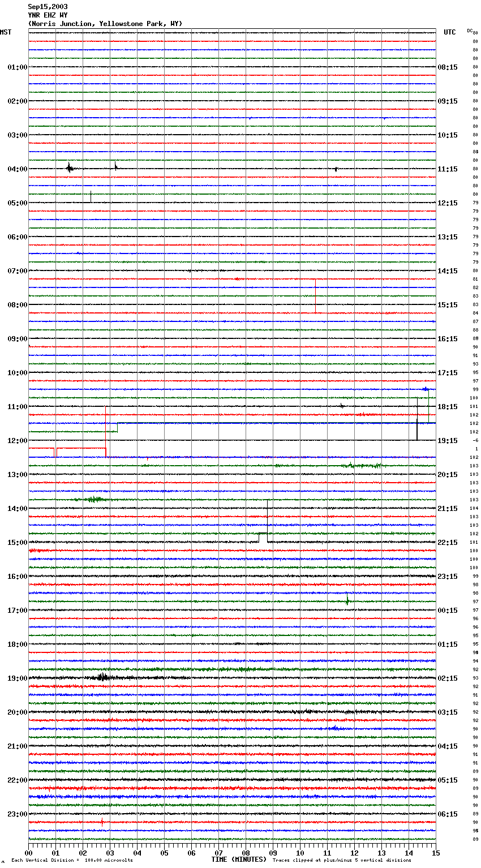Click the 'Norris Junction, Yellowstone Park, WY' location text
Viewport: 481px width, 868px height.
click(x=105, y=24)
